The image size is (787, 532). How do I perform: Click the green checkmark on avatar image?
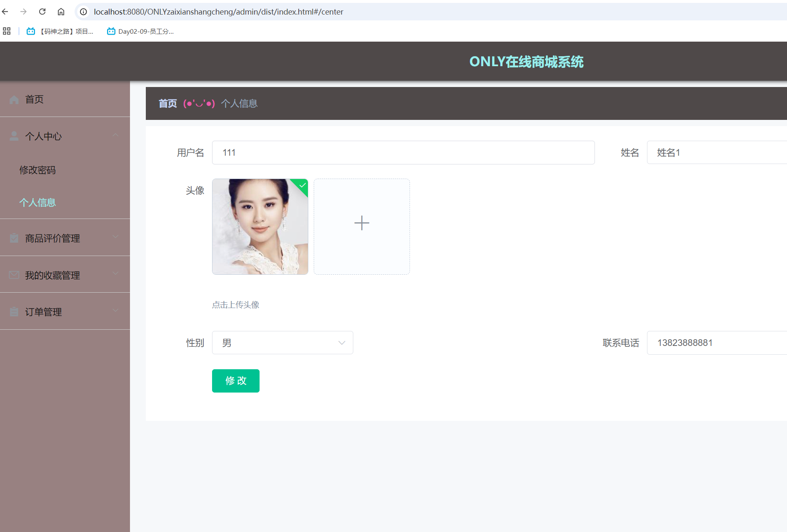point(302,185)
